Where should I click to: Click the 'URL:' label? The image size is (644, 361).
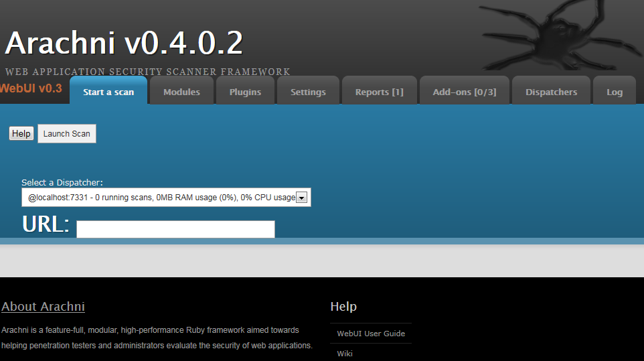[46, 224]
